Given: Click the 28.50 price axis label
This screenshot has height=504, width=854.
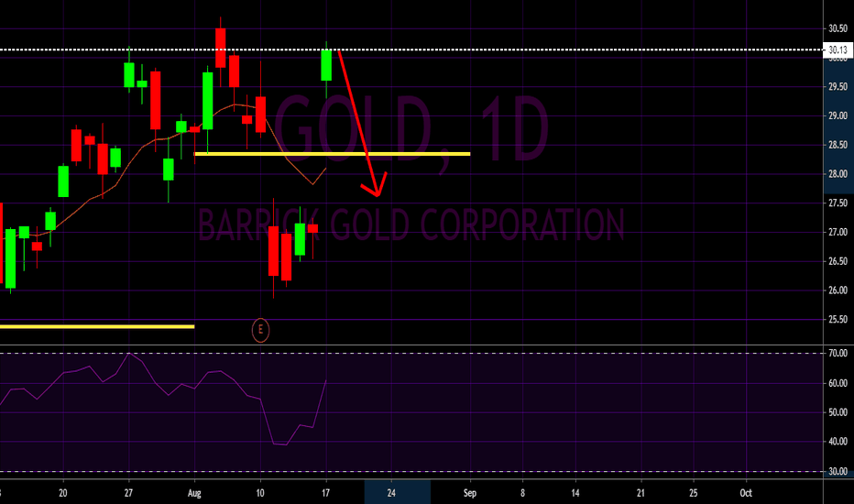Looking at the screenshot, I should 838,145.
